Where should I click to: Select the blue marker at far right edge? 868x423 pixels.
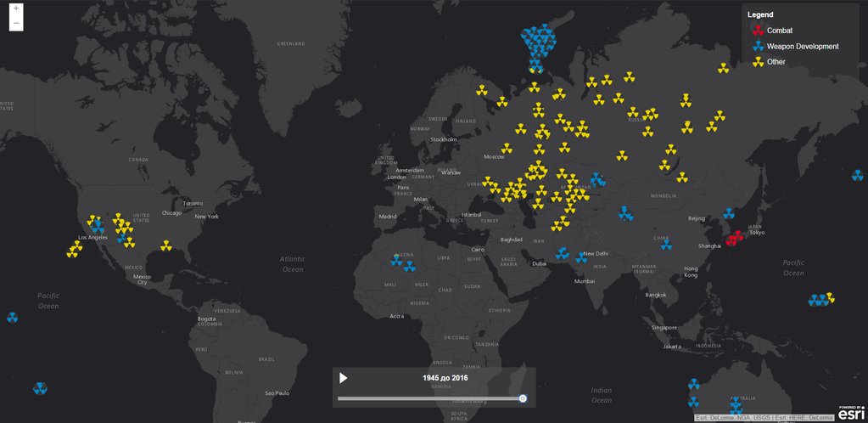tap(858, 175)
